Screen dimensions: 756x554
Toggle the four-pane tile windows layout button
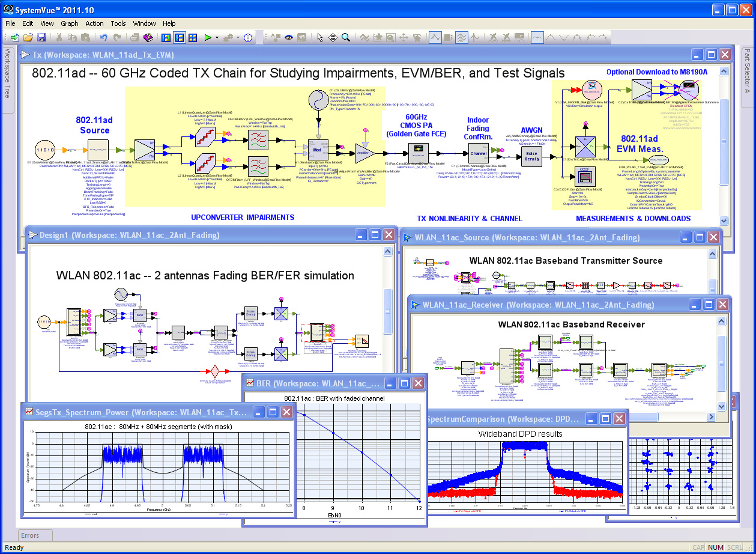(193, 37)
